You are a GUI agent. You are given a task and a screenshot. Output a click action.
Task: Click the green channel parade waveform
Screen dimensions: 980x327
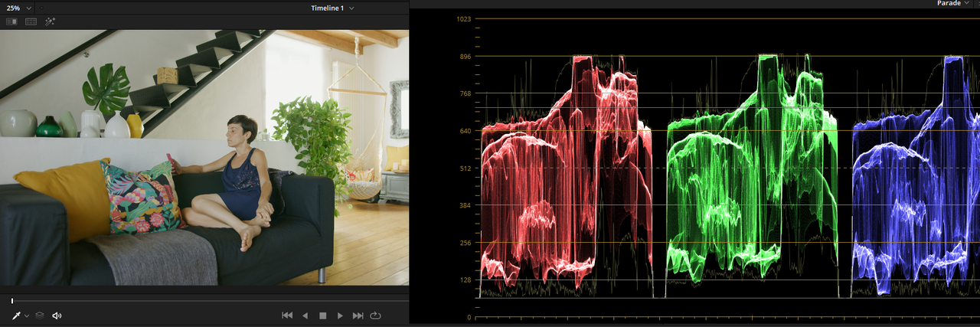tap(752, 176)
